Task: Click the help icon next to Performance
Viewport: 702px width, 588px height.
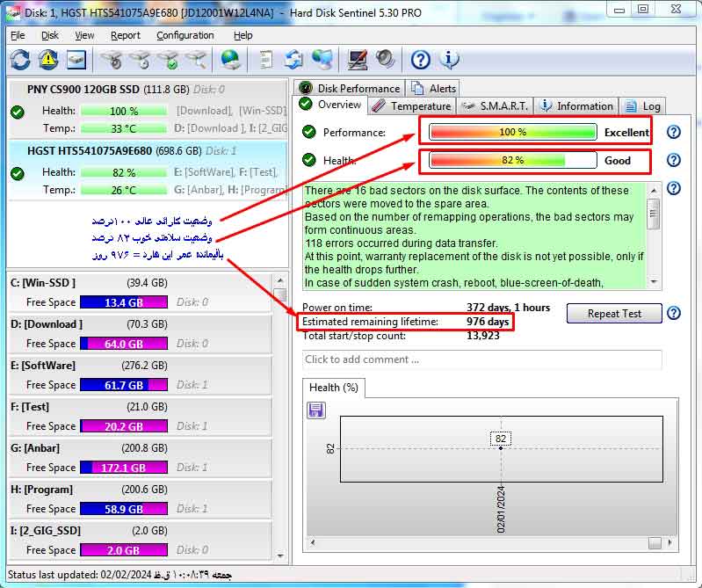Action: pos(673,132)
